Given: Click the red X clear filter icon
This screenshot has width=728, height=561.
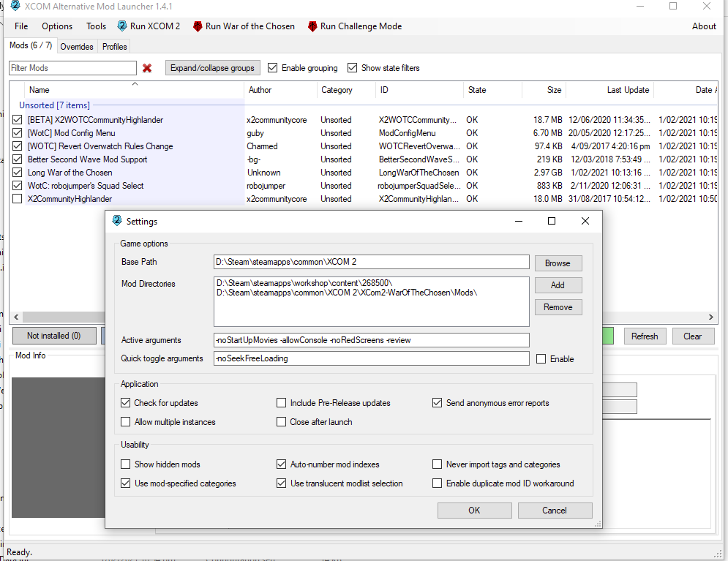Looking at the screenshot, I should point(147,68).
